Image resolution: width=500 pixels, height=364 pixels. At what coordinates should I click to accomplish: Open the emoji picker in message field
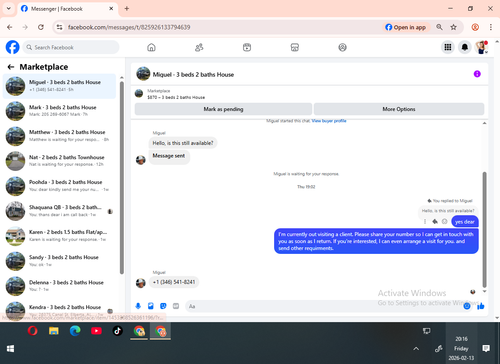pyautogui.click(x=467, y=306)
